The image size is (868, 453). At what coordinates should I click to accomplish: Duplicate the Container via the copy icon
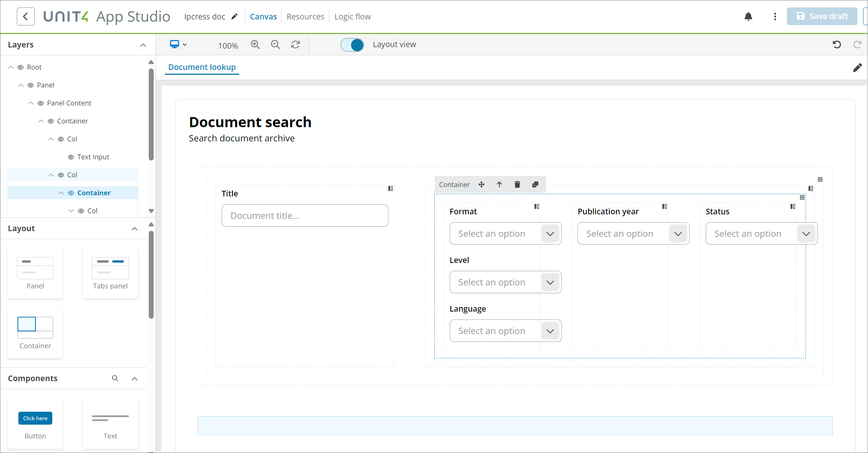(535, 184)
